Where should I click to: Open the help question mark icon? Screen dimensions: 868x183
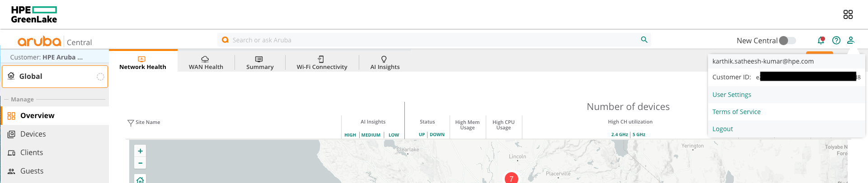click(x=836, y=40)
